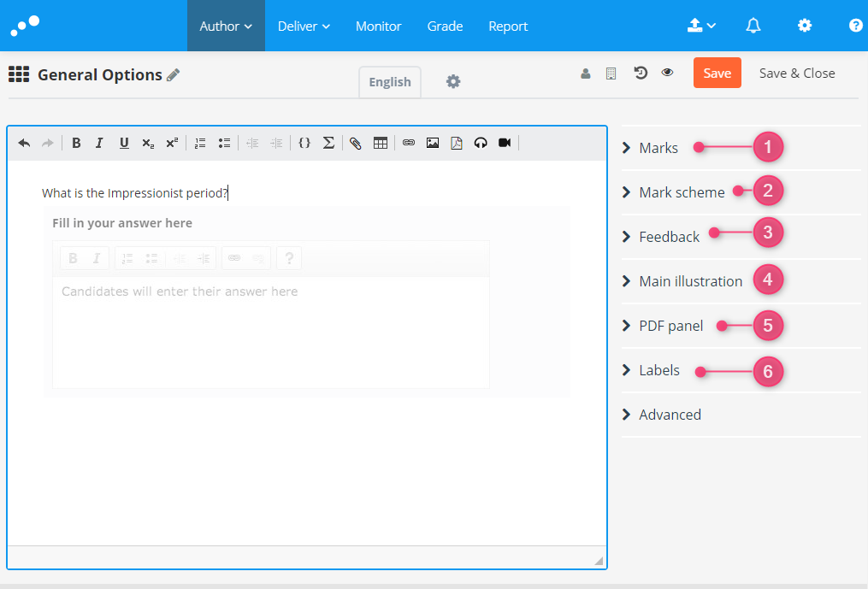
Task: Open the question grid menu icon
Action: (x=19, y=74)
